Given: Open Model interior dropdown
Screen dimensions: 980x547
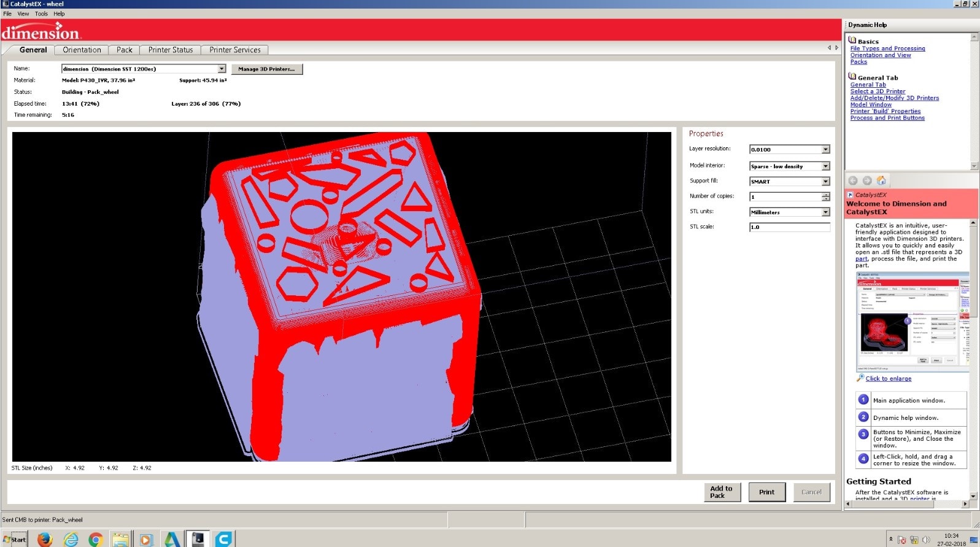Looking at the screenshot, I should pyautogui.click(x=825, y=166).
